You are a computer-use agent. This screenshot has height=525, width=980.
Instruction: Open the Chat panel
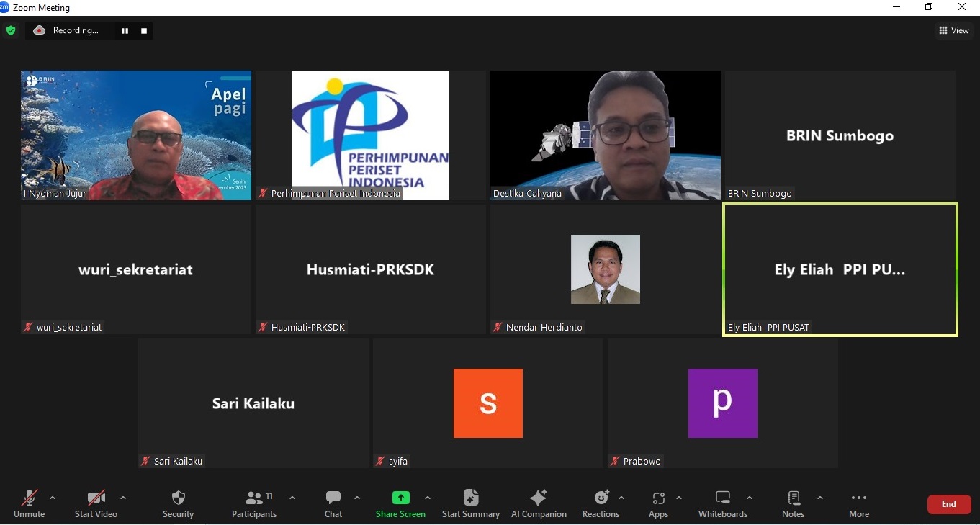pyautogui.click(x=333, y=503)
